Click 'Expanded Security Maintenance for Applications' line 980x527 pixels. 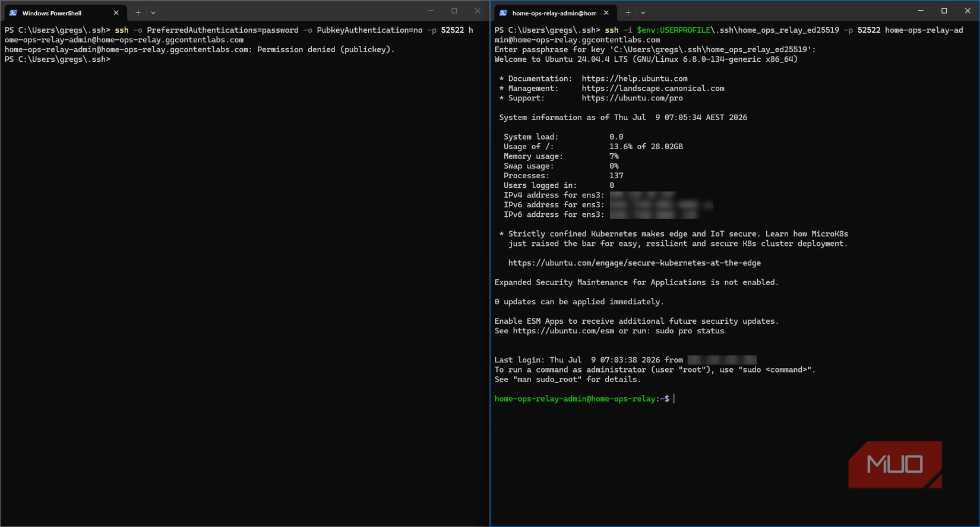coord(637,282)
